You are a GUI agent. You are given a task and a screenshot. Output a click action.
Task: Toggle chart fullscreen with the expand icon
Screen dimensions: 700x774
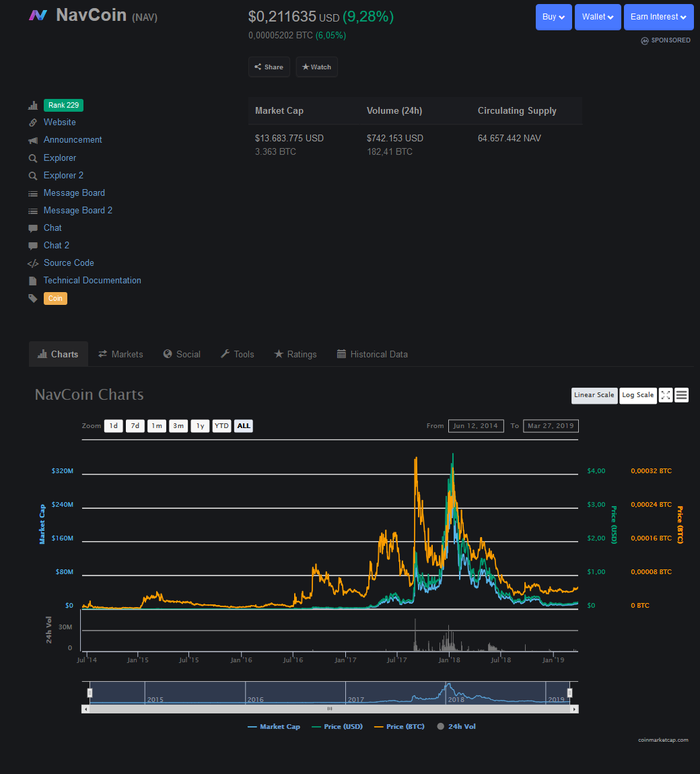click(666, 395)
